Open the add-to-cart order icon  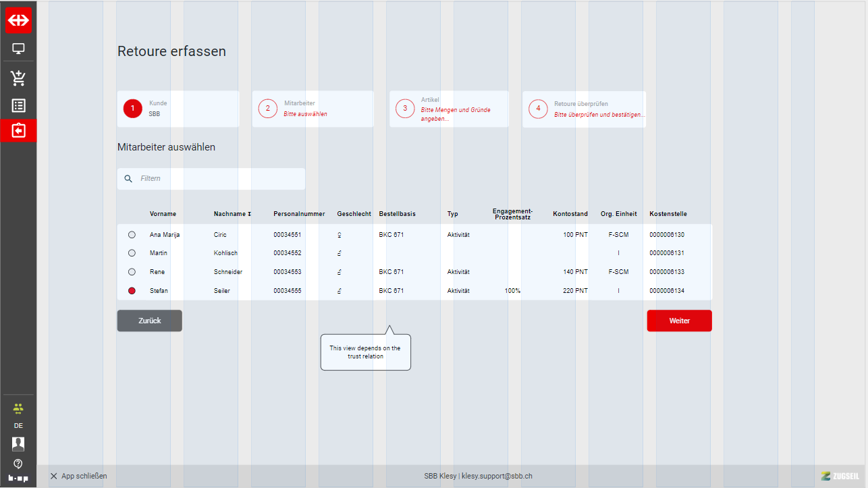pos(18,78)
